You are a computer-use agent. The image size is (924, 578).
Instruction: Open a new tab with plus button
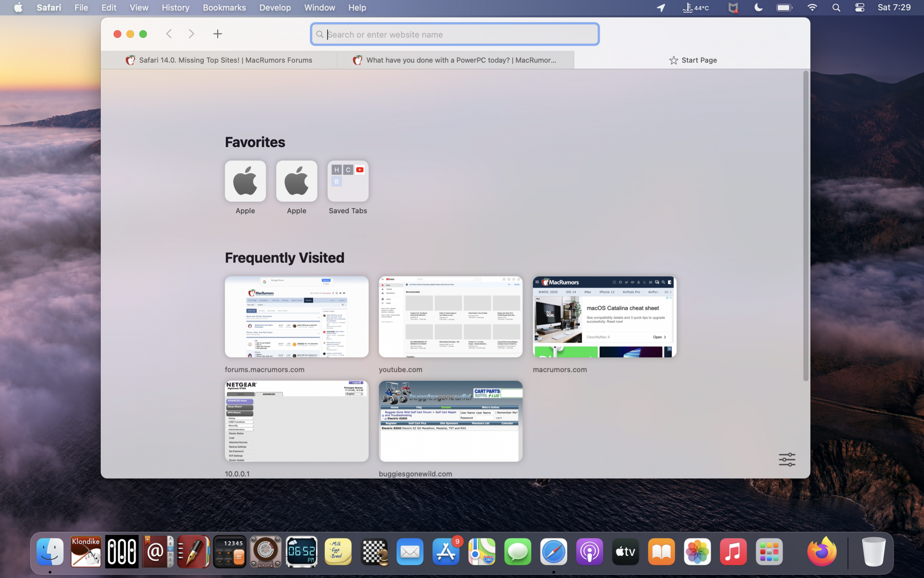[x=218, y=34]
